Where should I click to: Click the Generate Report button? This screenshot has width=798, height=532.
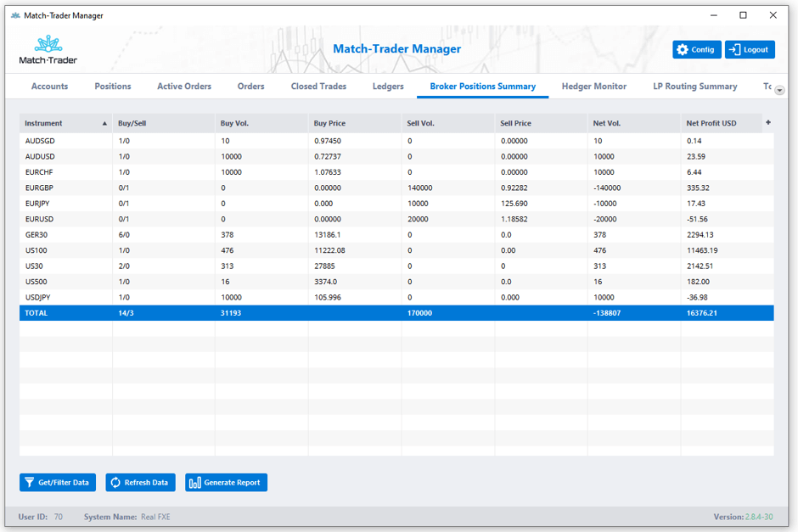tap(226, 482)
